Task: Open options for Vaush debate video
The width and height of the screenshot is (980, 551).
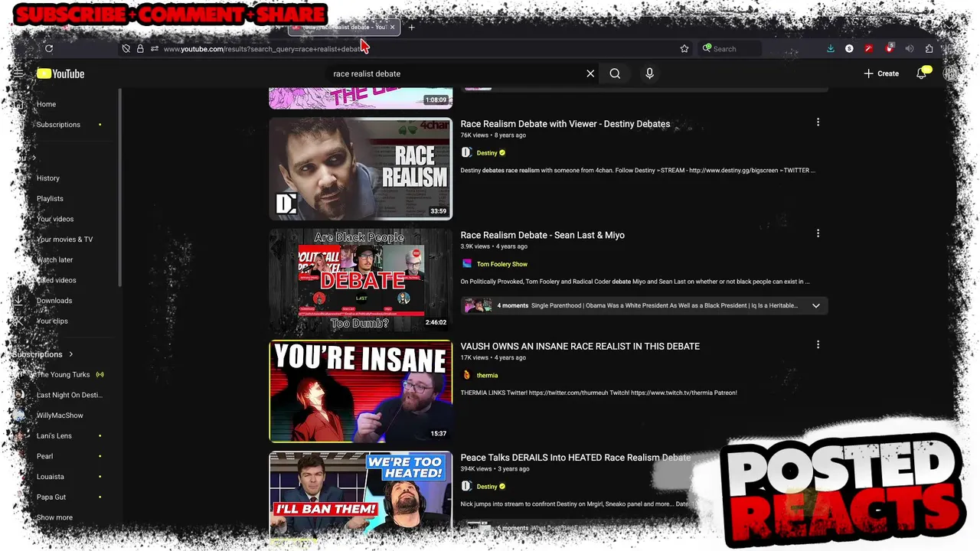Action: pos(818,345)
